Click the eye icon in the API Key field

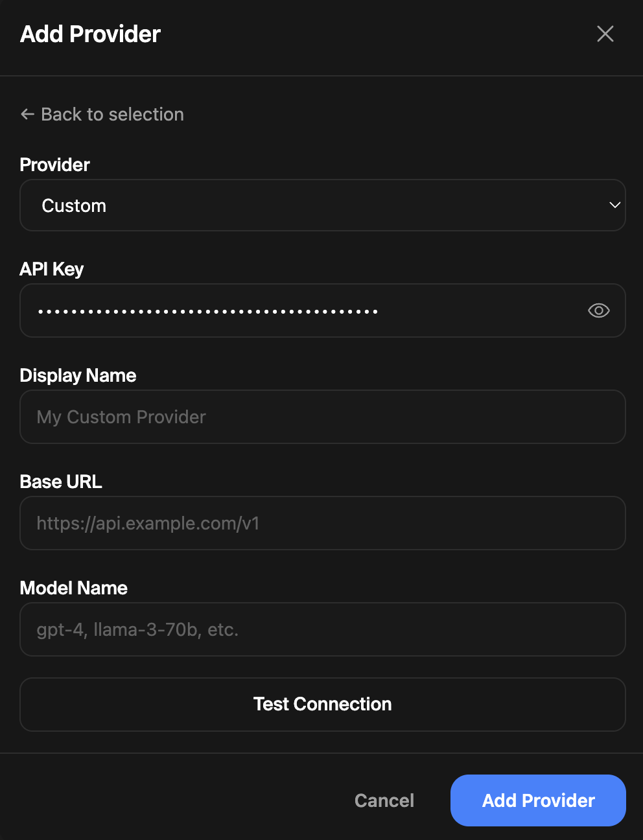click(x=598, y=310)
